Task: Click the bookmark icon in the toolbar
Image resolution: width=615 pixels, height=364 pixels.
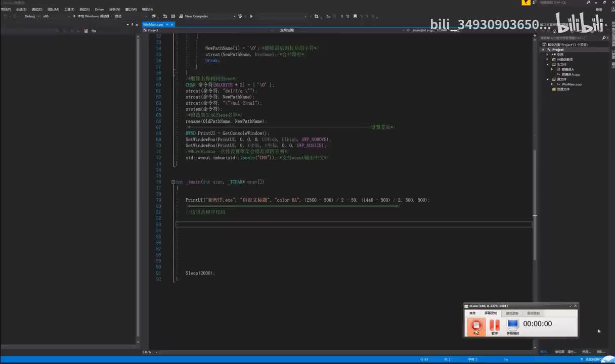Action: click(356, 16)
